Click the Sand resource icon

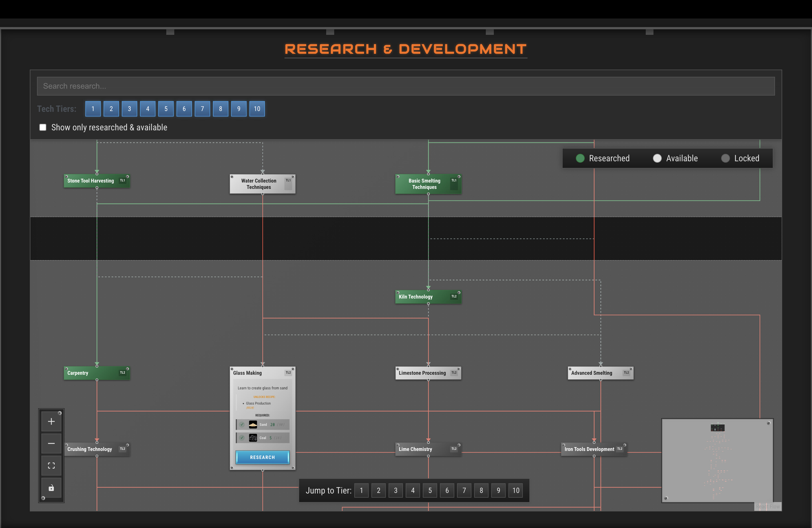pos(253,425)
